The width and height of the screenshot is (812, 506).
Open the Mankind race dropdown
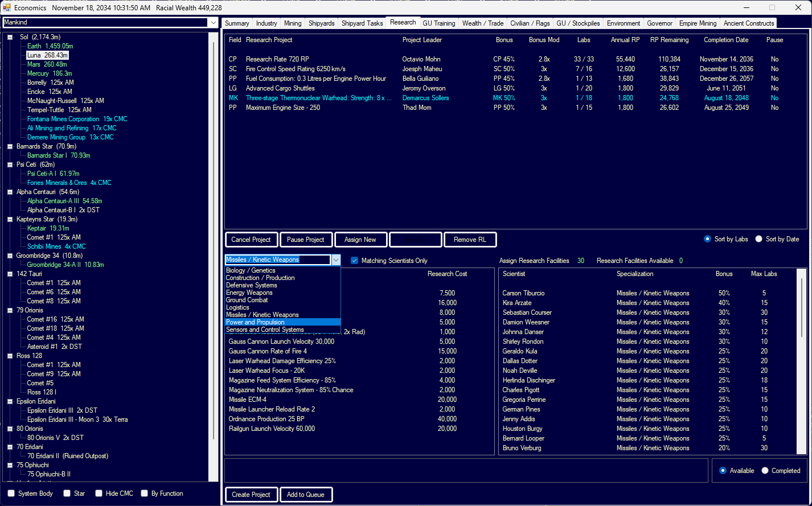[213, 23]
